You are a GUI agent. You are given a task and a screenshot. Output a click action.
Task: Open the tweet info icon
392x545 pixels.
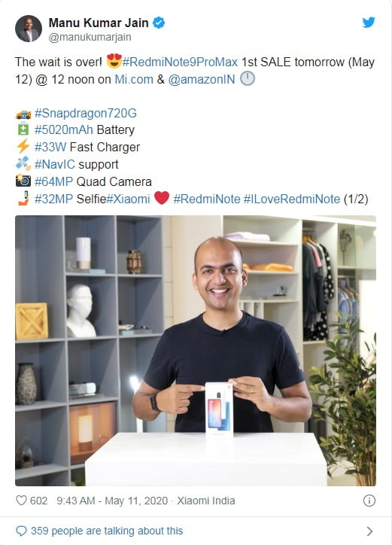click(369, 501)
